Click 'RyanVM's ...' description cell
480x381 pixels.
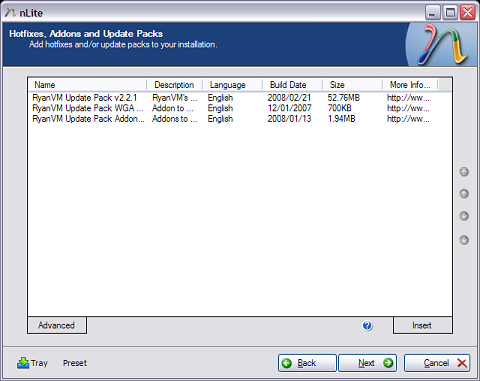point(175,98)
